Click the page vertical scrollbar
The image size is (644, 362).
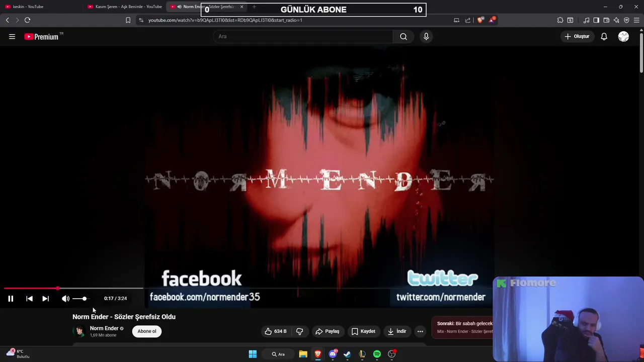click(641, 53)
